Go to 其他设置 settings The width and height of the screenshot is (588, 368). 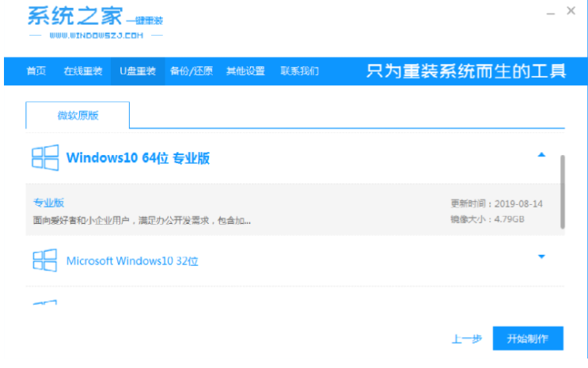click(245, 71)
